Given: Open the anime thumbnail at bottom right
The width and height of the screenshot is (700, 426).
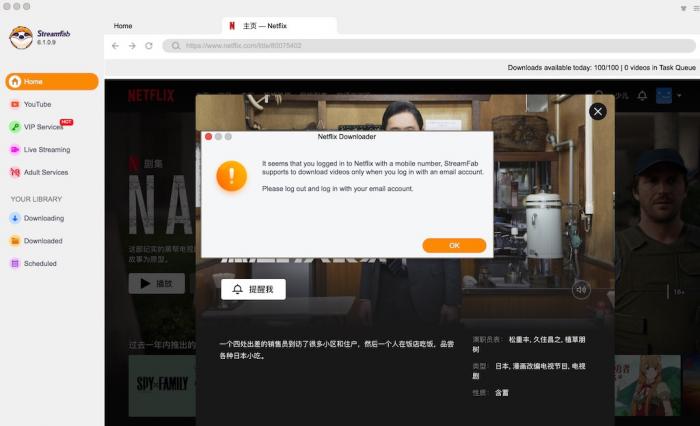Looking at the screenshot, I should [x=647, y=386].
